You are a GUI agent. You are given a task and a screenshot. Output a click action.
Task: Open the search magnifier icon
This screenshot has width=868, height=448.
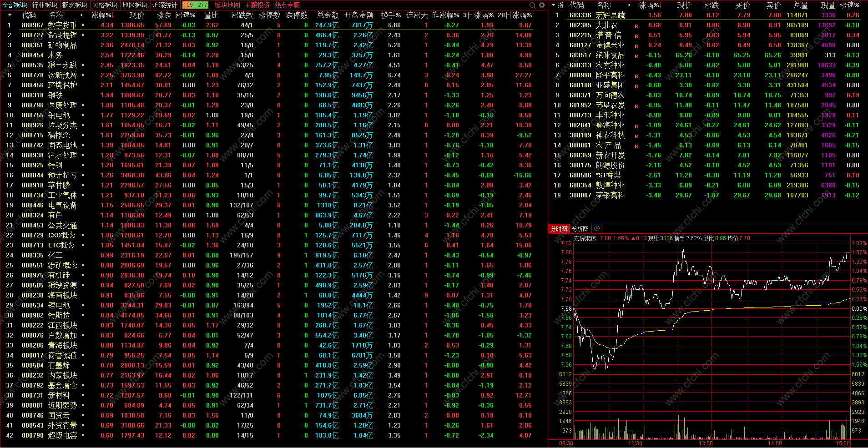tap(533, 5)
